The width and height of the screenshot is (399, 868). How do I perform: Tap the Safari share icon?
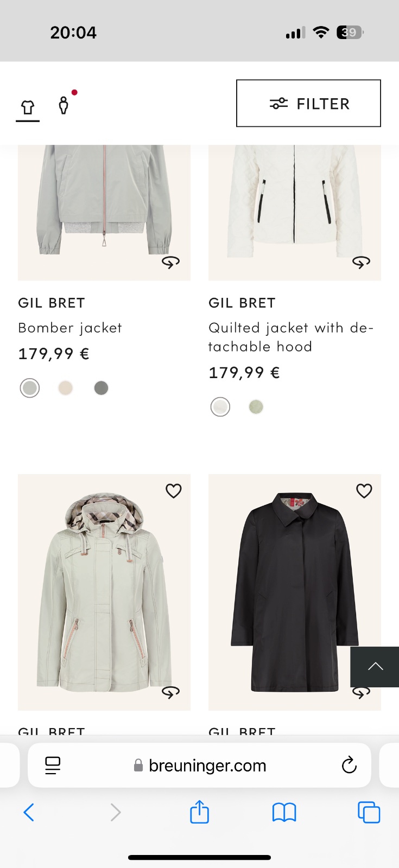pos(199,812)
